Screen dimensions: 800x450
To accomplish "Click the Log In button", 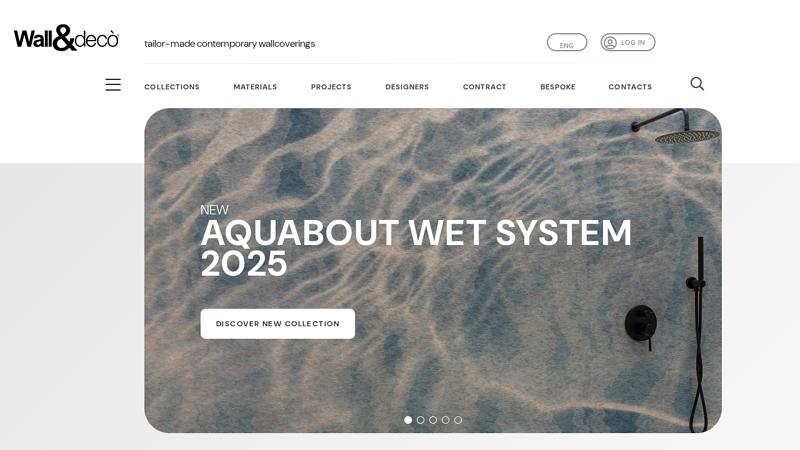I will click(x=628, y=42).
